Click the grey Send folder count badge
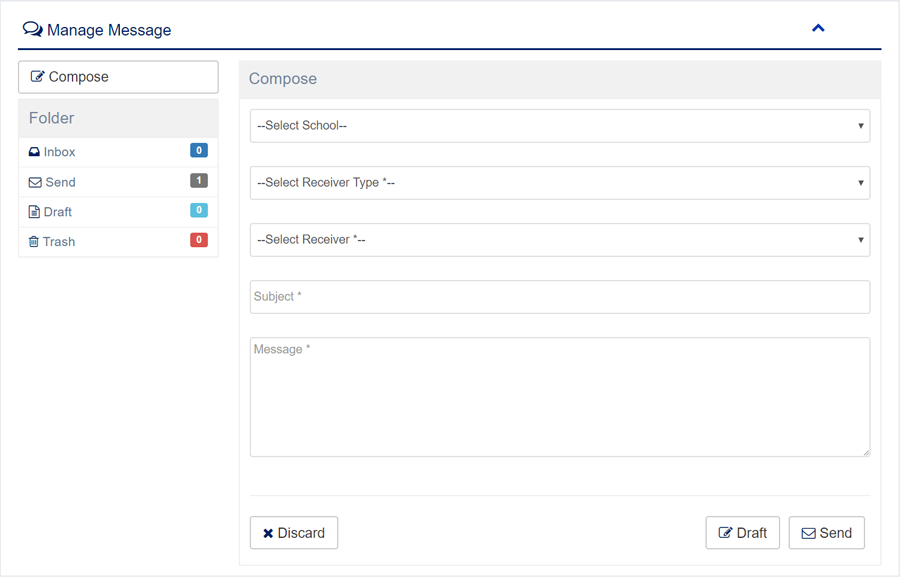This screenshot has height=577, width=900. [x=199, y=181]
